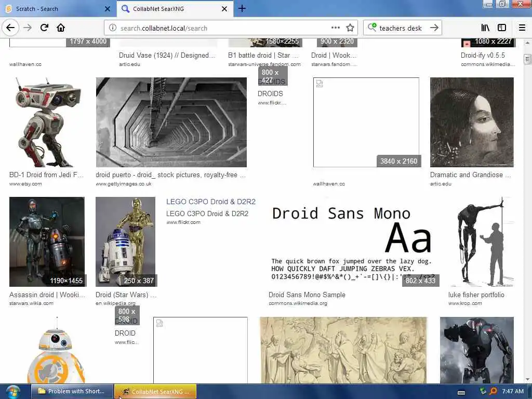Image resolution: width=532 pixels, height=399 pixels.
Task: Click 'BD-1 Droid from Jedi F...' title
Action: coord(46,175)
